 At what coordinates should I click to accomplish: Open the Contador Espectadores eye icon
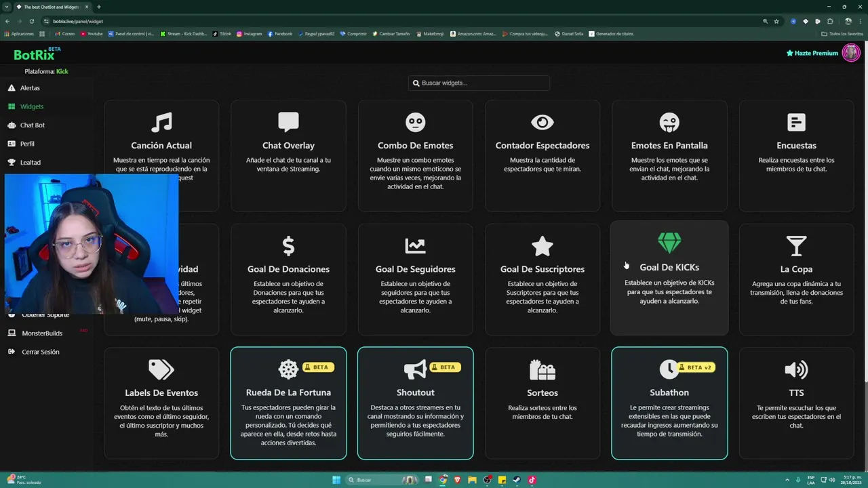coord(542,122)
